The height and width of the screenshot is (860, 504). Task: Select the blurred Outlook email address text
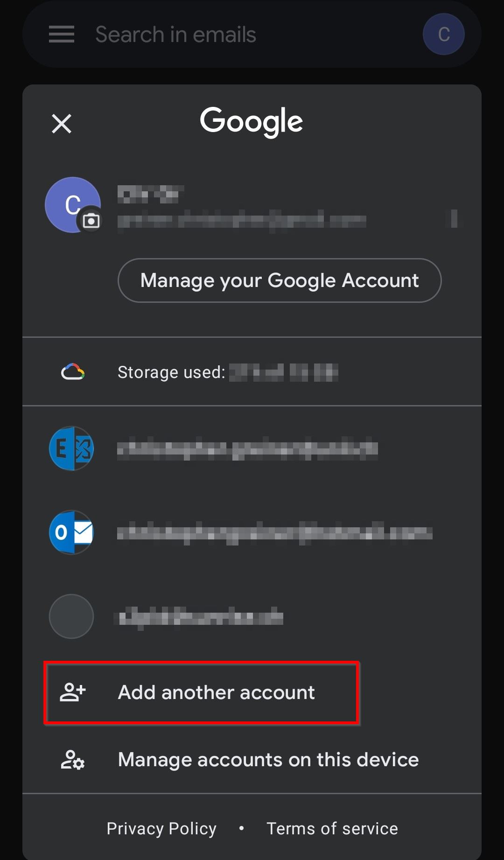coord(274,533)
